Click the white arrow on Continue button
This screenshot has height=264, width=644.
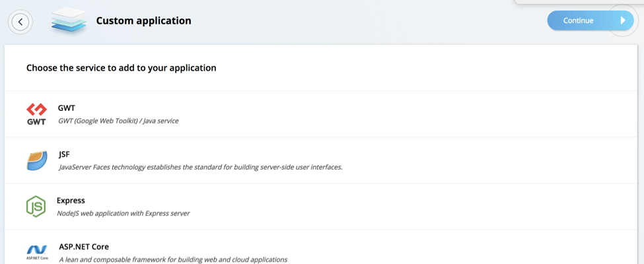pos(623,20)
